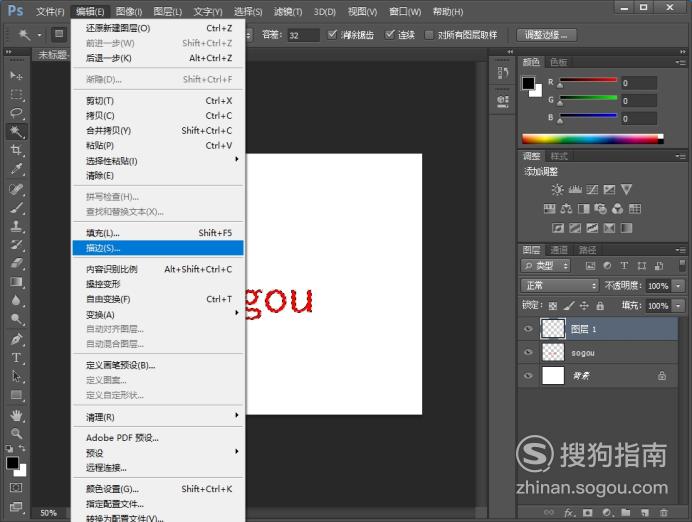Switch to 路径 tab
692x522 pixels.
pos(587,250)
